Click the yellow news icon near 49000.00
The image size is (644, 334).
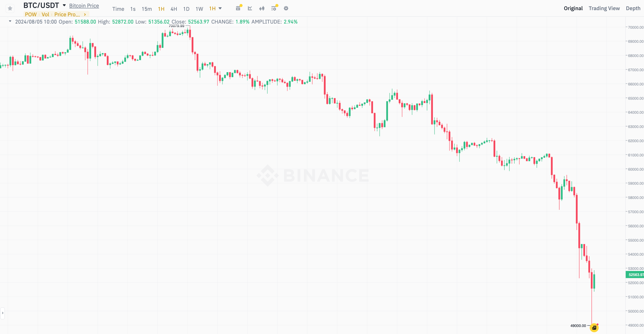(594, 327)
